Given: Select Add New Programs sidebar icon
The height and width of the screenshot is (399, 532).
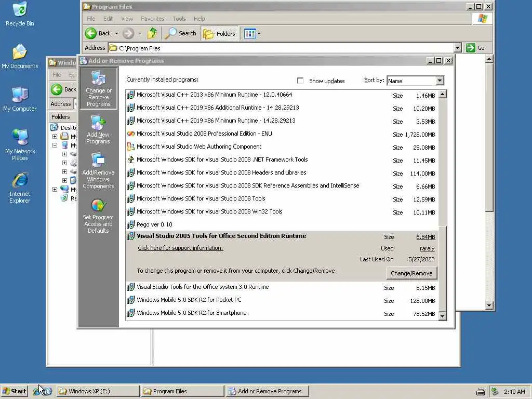Looking at the screenshot, I should pyautogui.click(x=98, y=130).
